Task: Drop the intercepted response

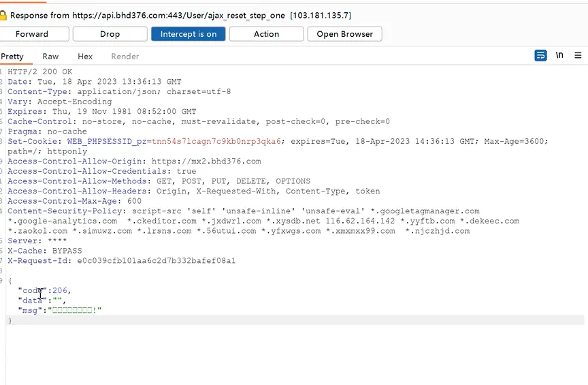Action: pyautogui.click(x=110, y=34)
